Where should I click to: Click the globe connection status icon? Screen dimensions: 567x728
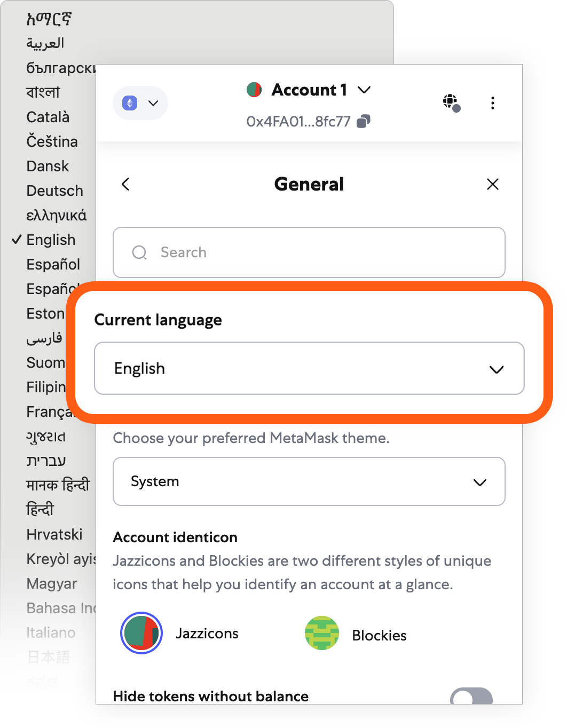(451, 102)
